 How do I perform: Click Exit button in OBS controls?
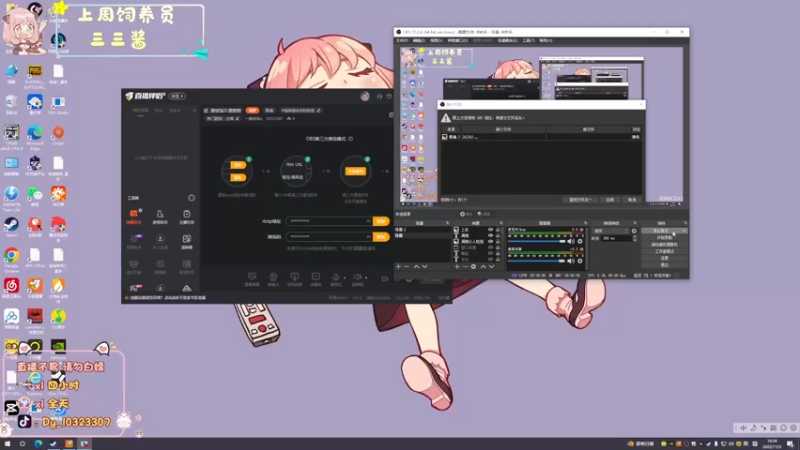click(664, 265)
